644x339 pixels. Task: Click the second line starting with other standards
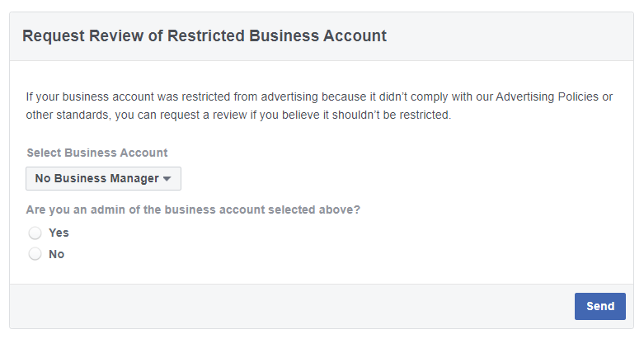[x=238, y=115]
